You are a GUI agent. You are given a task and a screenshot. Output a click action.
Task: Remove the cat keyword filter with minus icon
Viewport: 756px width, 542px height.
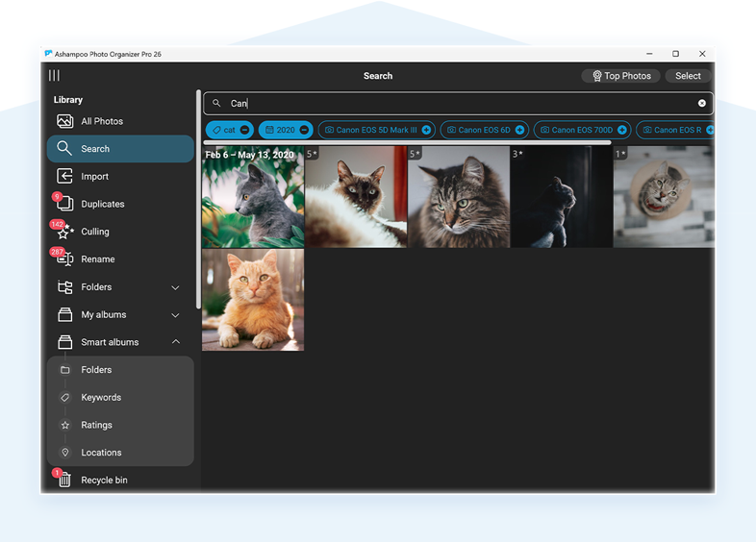[245, 130]
